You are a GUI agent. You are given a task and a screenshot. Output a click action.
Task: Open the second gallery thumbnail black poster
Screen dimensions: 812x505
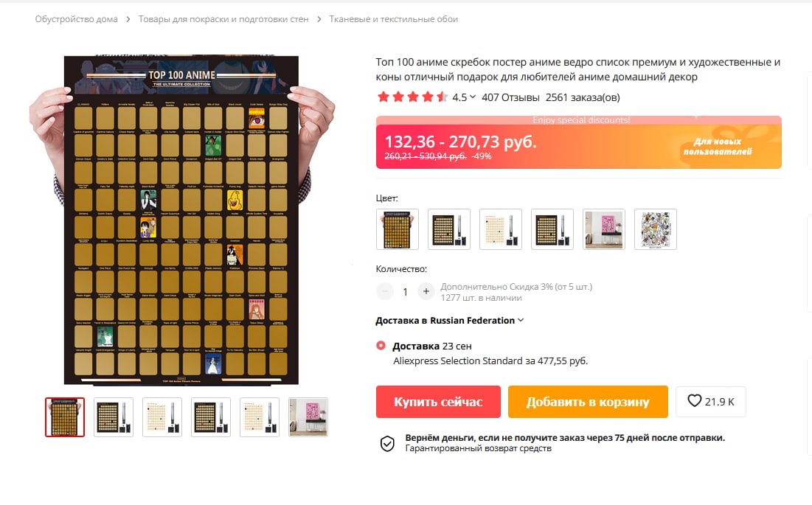(114, 417)
